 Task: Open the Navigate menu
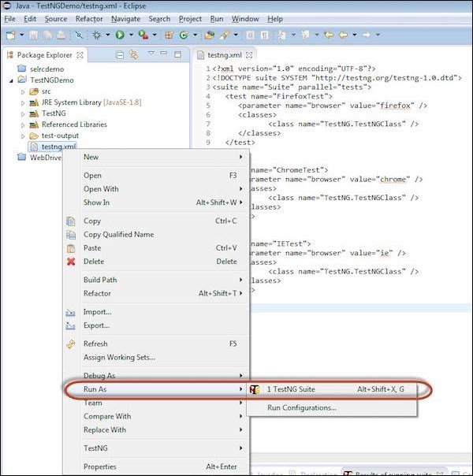click(x=125, y=19)
